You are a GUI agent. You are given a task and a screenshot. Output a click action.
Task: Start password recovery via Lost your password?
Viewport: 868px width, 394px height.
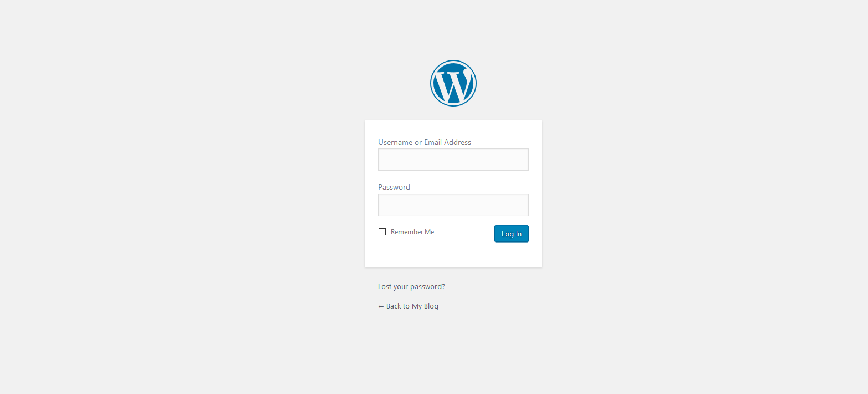pyautogui.click(x=411, y=287)
